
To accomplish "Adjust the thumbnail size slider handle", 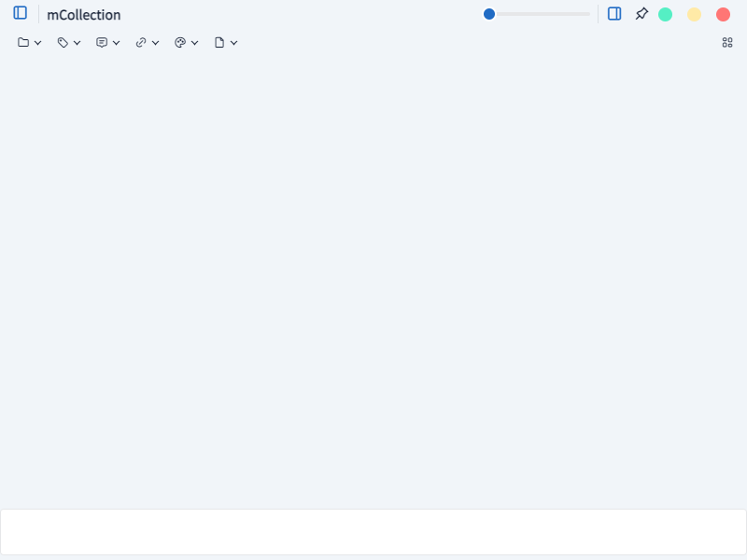I will tap(489, 14).
